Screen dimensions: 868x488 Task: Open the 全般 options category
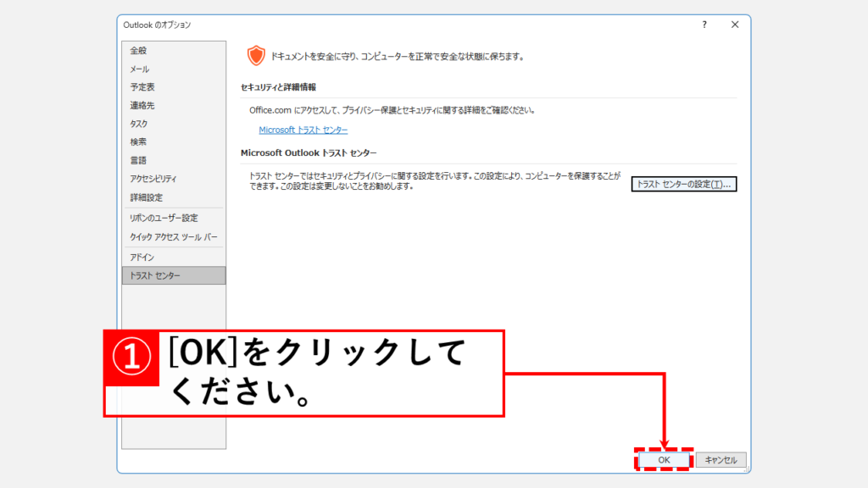pyautogui.click(x=173, y=50)
